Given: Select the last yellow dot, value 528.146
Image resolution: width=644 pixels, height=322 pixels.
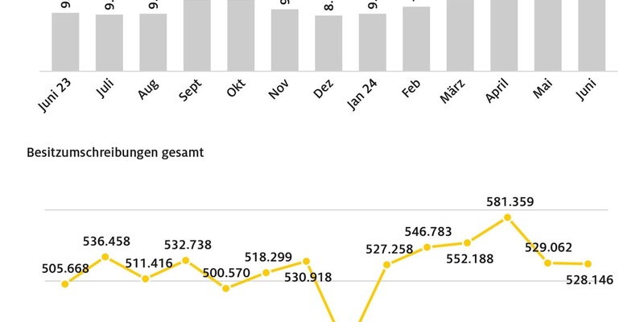Looking at the screenshot, I should click(588, 263).
